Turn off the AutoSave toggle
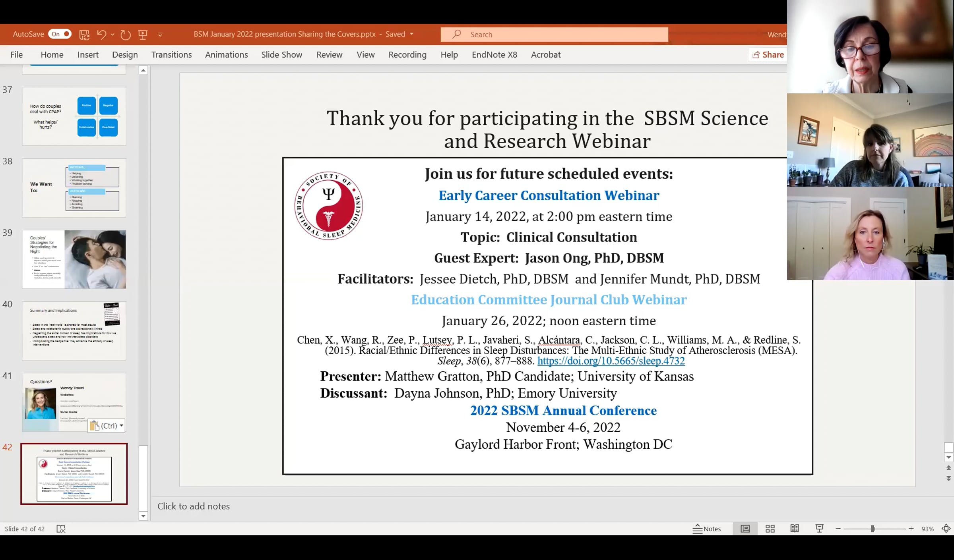Screen dimensions: 954x560 pyautogui.click(x=60, y=34)
